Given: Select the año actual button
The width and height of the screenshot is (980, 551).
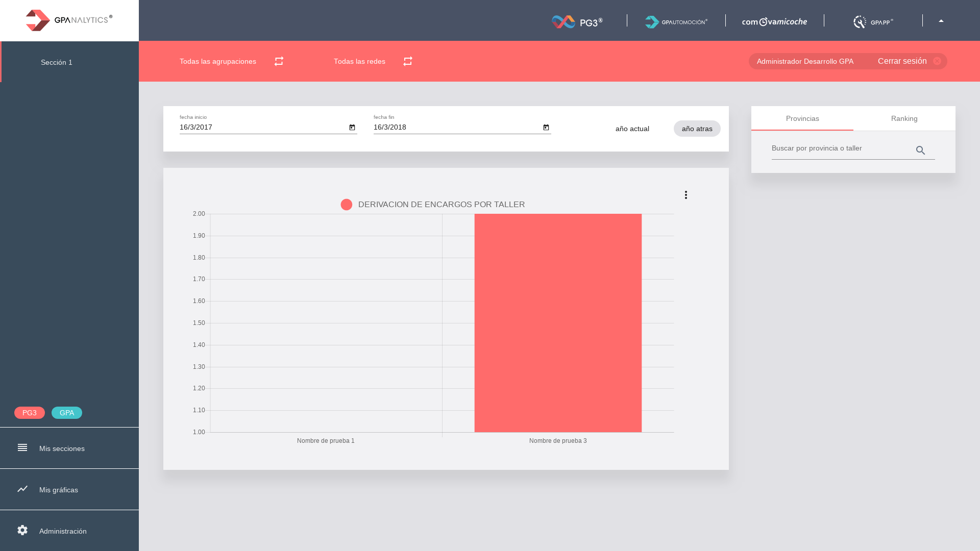Looking at the screenshot, I should [632, 129].
